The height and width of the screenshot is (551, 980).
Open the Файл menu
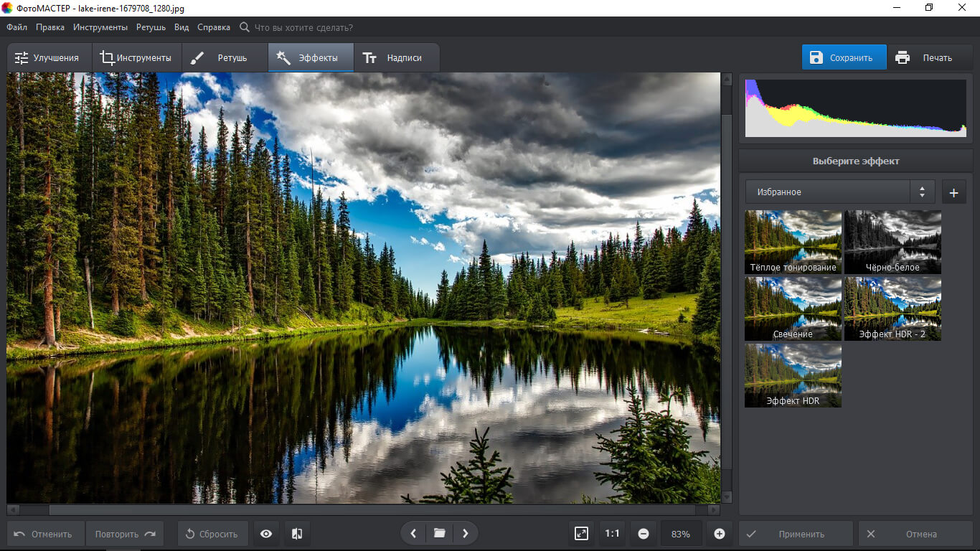pos(17,27)
